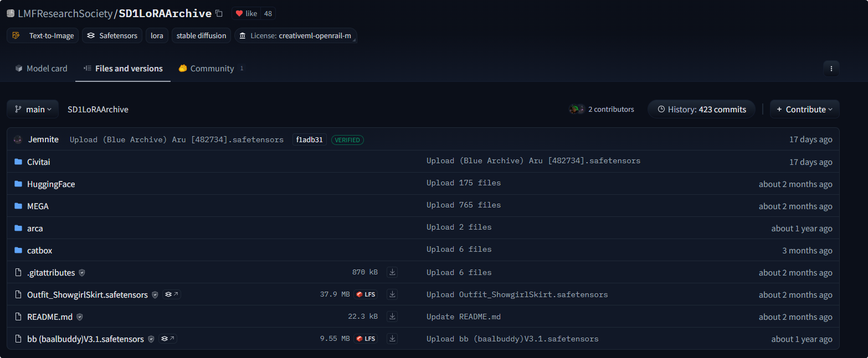Open the like count showing 48

point(268,13)
